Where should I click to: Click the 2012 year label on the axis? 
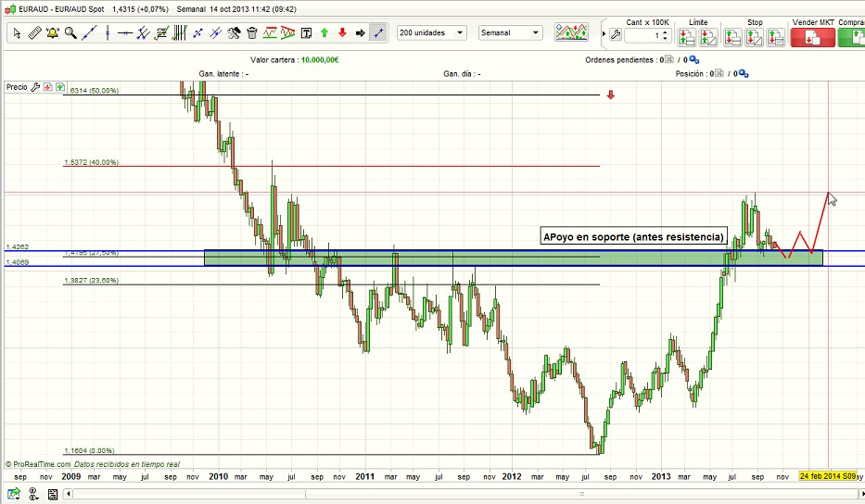click(x=512, y=476)
